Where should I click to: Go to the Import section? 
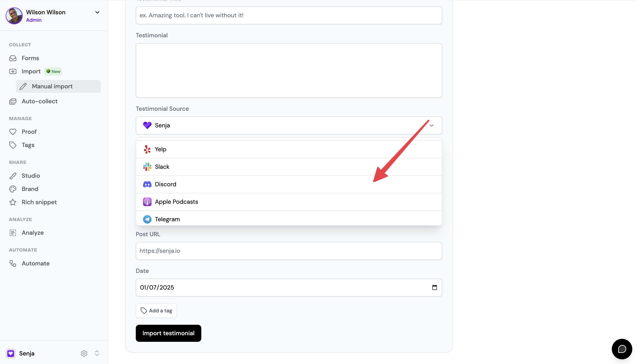pos(31,71)
